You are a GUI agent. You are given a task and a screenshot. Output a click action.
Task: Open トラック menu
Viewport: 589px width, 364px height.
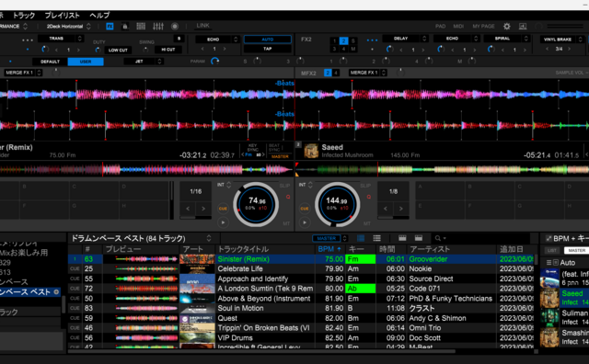click(x=23, y=16)
